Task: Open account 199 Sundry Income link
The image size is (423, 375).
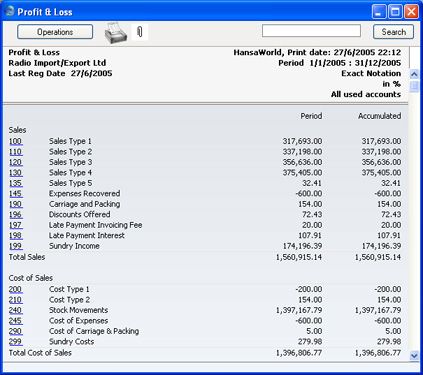Action: [x=15, y=246]
